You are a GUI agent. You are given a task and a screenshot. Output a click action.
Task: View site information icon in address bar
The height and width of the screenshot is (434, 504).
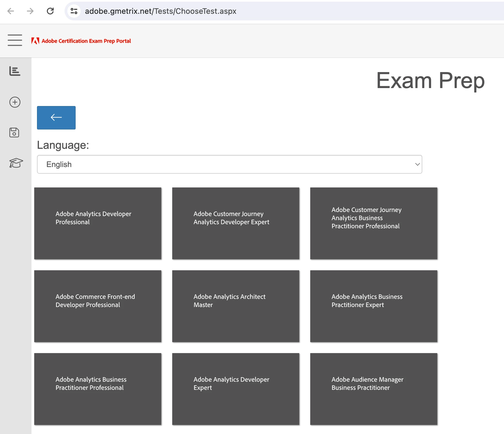pyautogui.click(x=74, y=11)
